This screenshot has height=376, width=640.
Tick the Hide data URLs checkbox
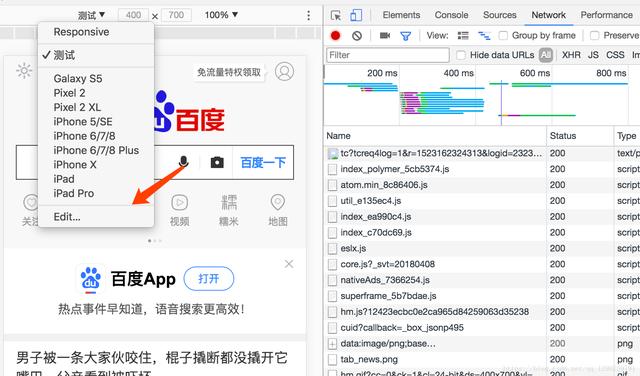coord(461,55)
